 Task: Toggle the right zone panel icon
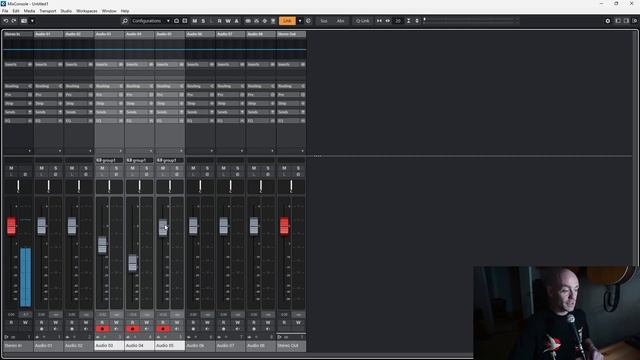point(626,21)
